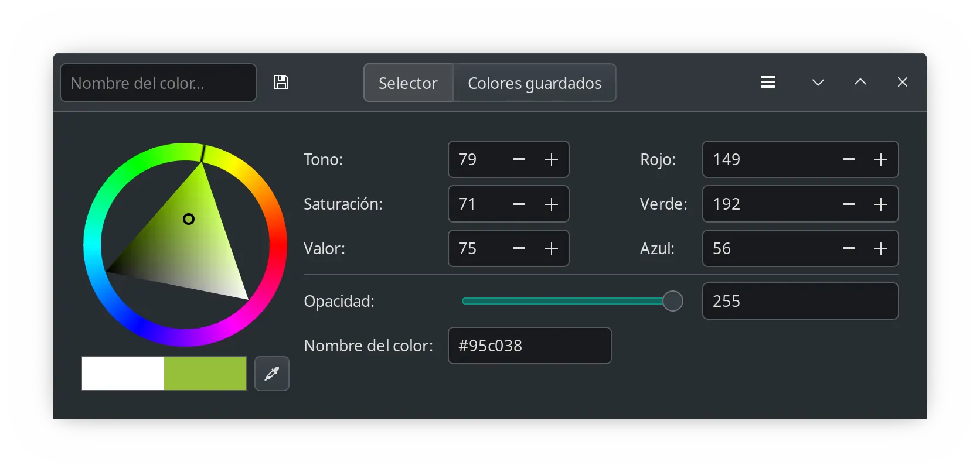Increase the Azul value with plus
This screenshot has width=980, height=472.
881,249
